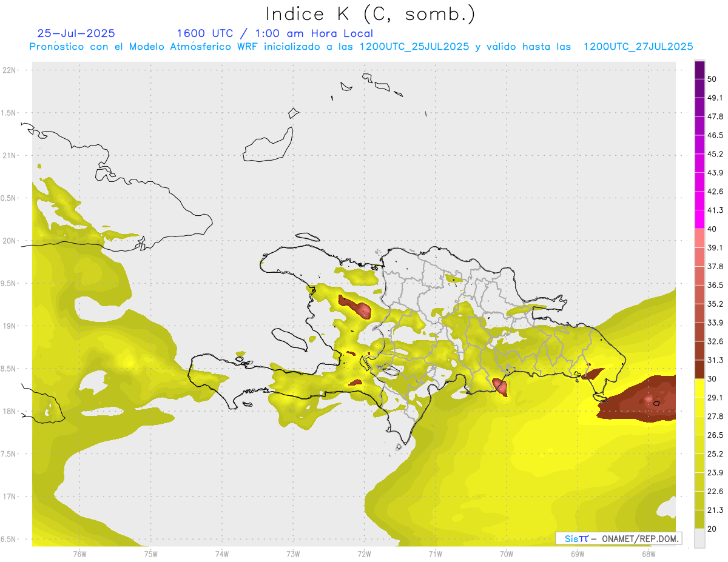Click the dark purple swatch above 50
This screenshot has width=728, height=562.
699,70
